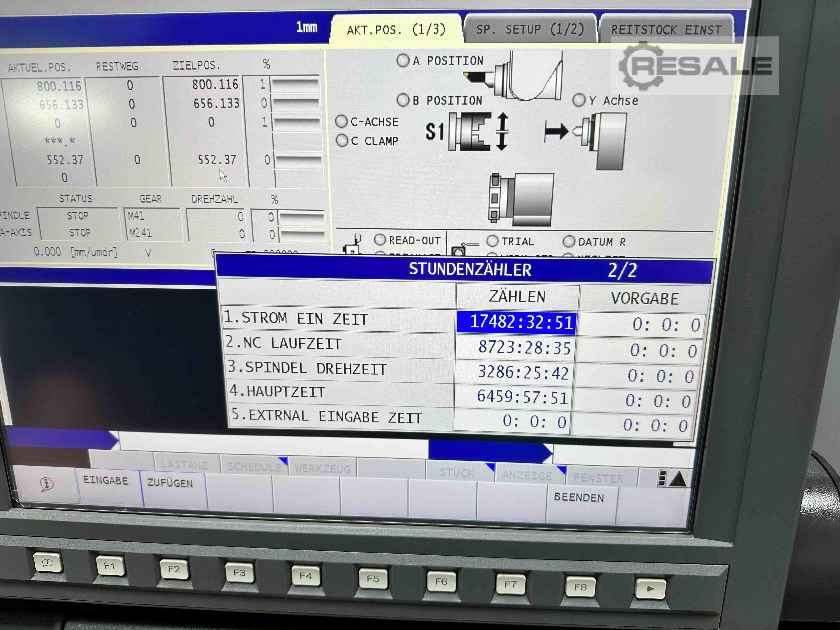
Task: Enable the Y Achse radio button
Action: point(579,100)
